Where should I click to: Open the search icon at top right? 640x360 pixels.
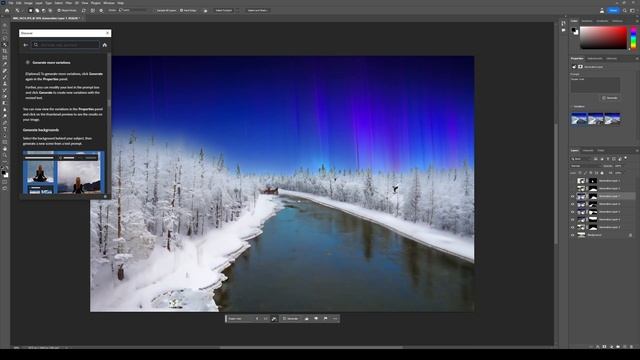pos(624,10)
